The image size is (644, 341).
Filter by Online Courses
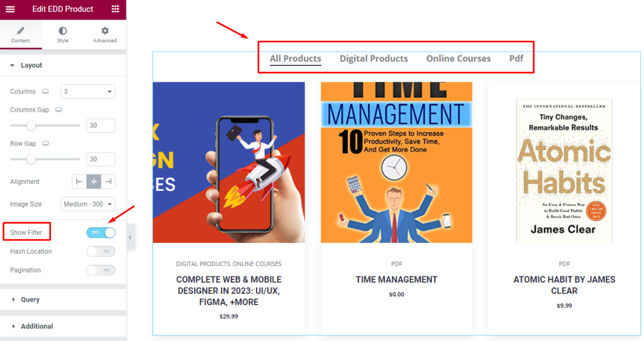[458, 58]
